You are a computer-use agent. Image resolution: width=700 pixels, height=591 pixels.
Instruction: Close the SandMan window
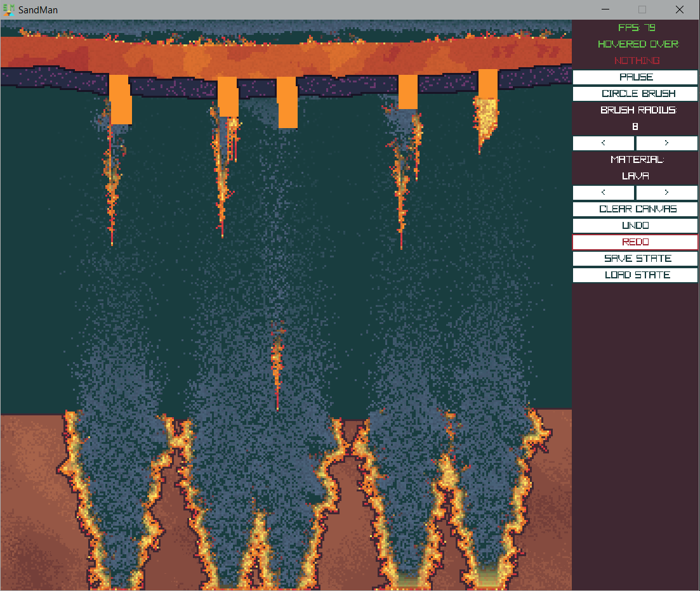[680, 10]
